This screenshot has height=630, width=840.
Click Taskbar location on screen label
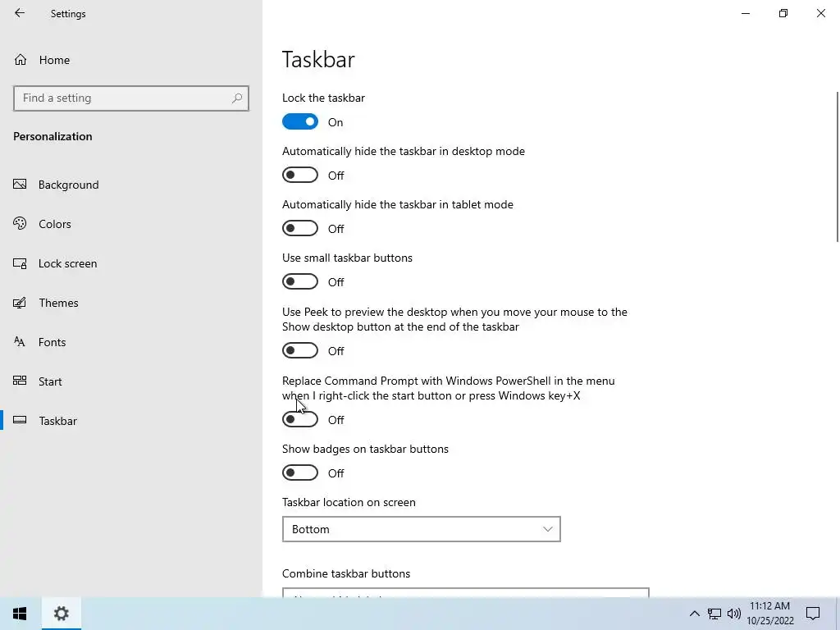point(349,502)
